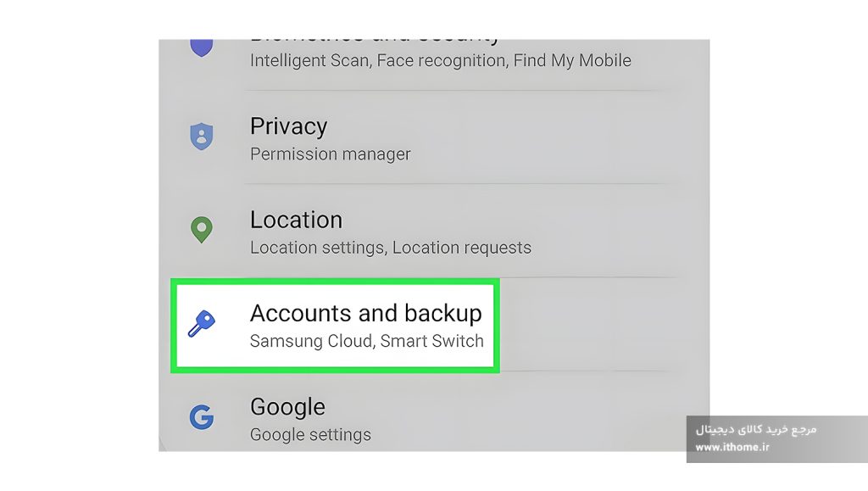Viewport: 868px width, 491px height.
Task: Select Samsung Cloud, Smart Switch subtitle
Action: tap(366, 341)
